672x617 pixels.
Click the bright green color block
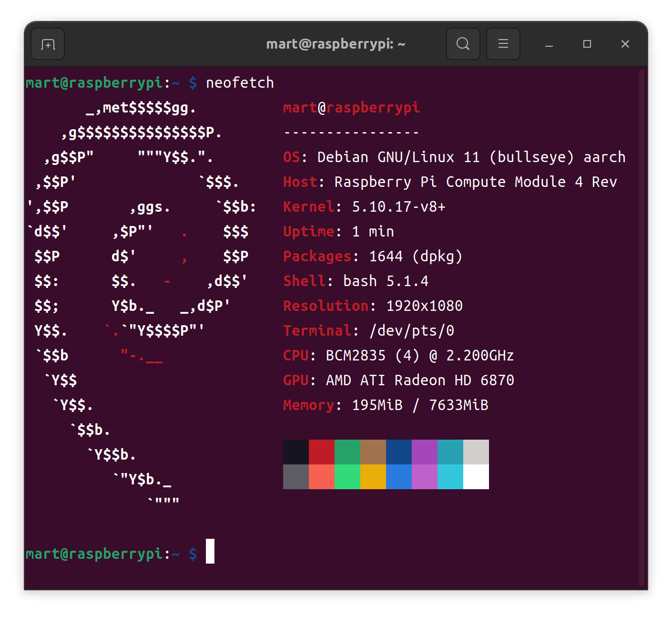[x=347, y=477]
